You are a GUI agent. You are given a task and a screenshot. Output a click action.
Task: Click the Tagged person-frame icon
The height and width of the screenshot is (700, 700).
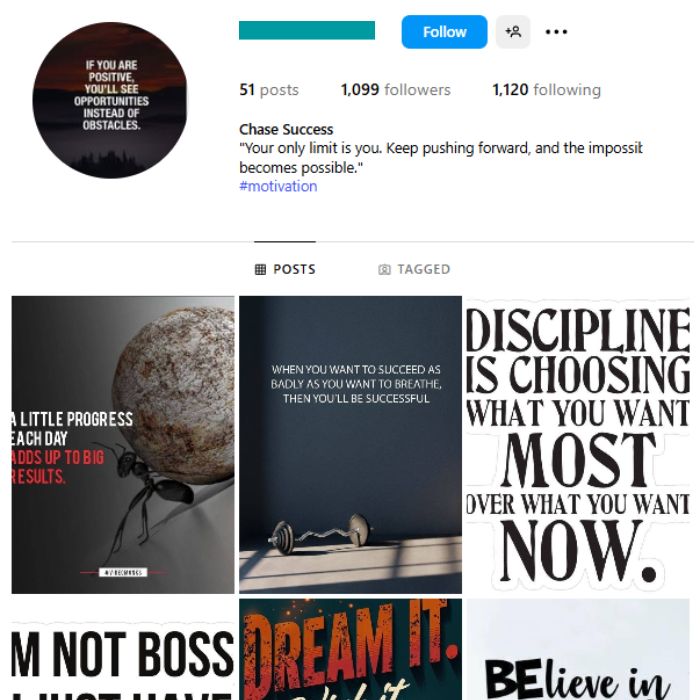pos(384,269)
